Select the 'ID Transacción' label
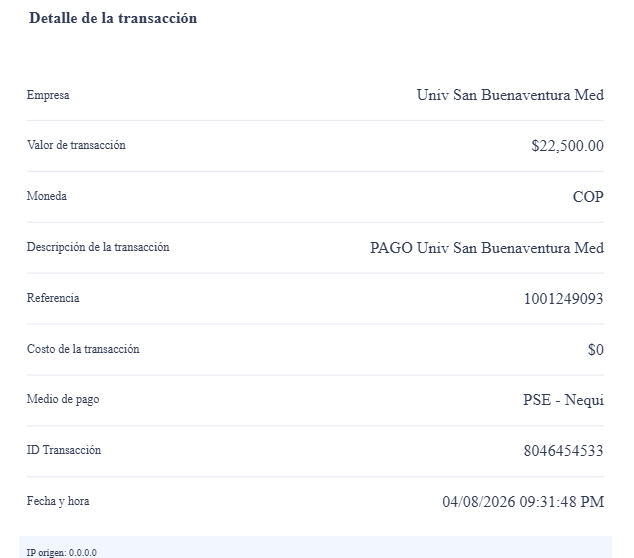Screen dimensions: 634x558 [x=64, y=450]
